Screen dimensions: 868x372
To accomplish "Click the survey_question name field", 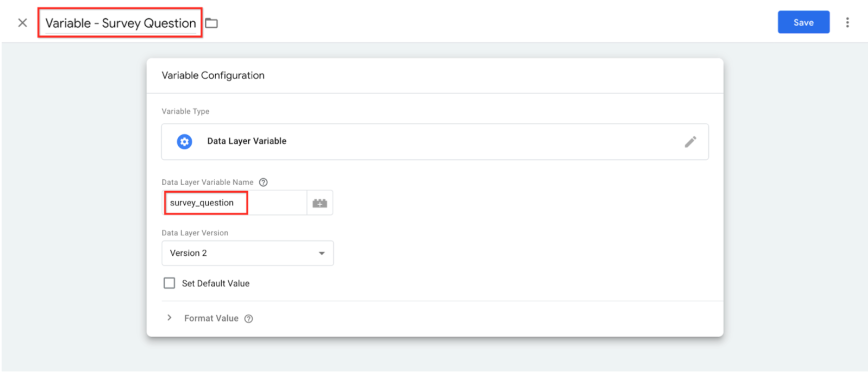I will 235,203.
